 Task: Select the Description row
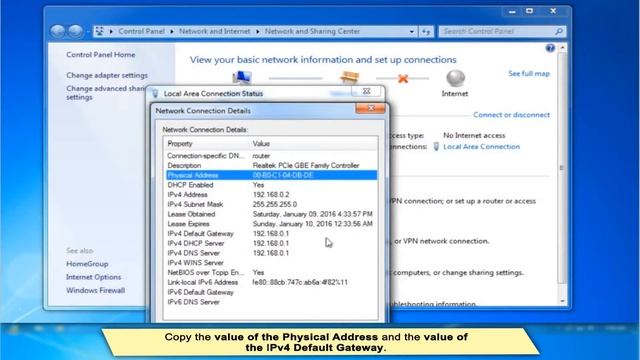(x=271, y=166)
